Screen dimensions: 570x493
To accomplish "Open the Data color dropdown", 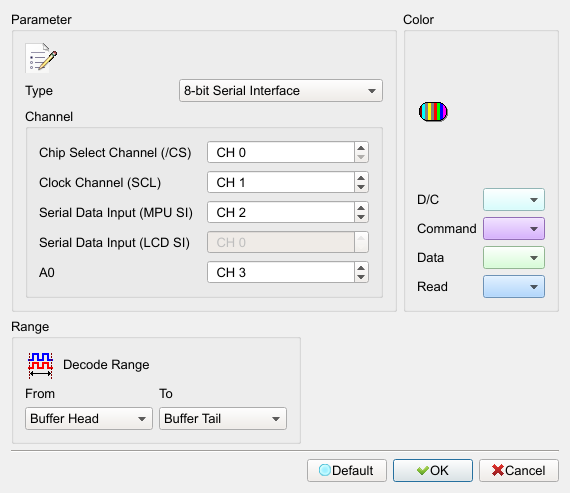I will (514, 258).
